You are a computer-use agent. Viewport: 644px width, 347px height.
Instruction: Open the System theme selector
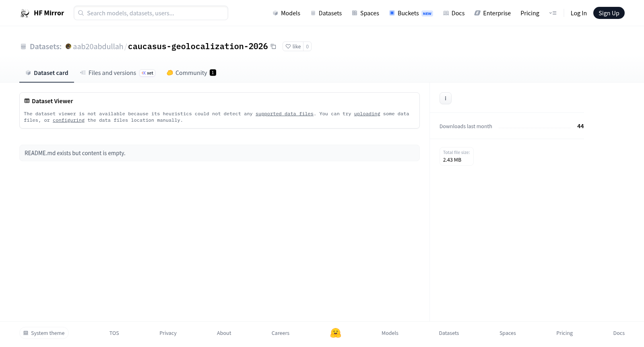point(44,333)
